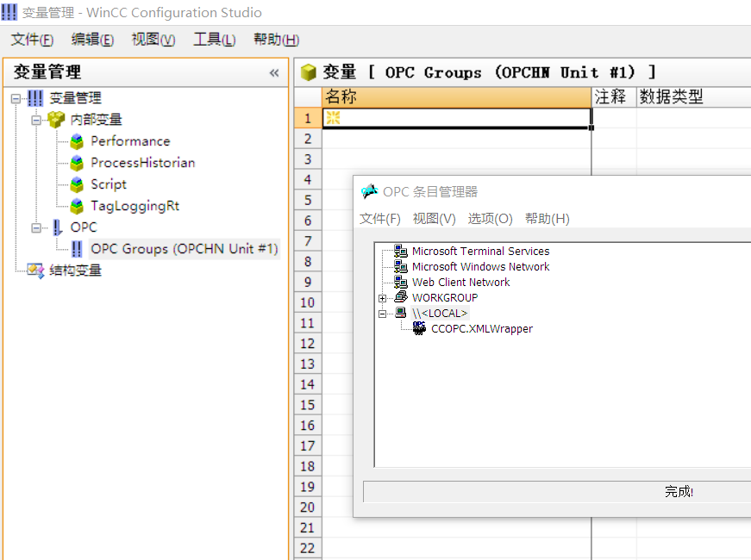The width and height of the screenshot is (751, 560).
Task: Open 帮助(H) menu in OPC 条目管理器
Action: coord(547,219)
